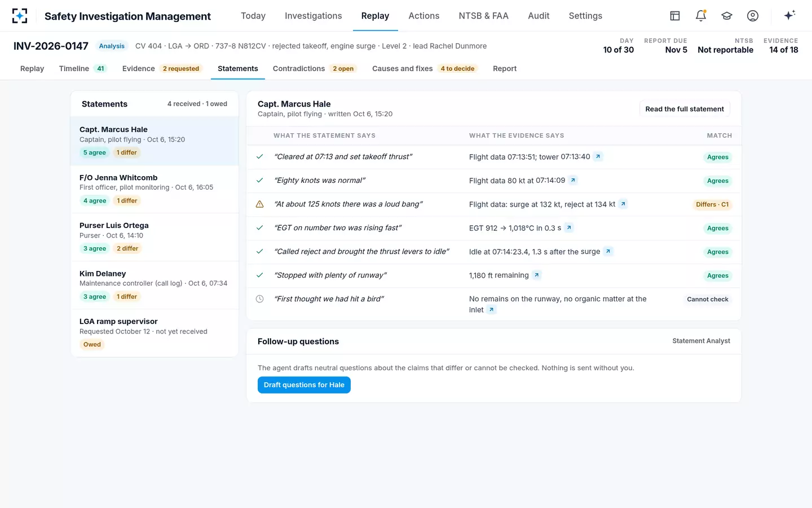Go to Today in the top navigation
812x508 pixels.
pos(253,16)
